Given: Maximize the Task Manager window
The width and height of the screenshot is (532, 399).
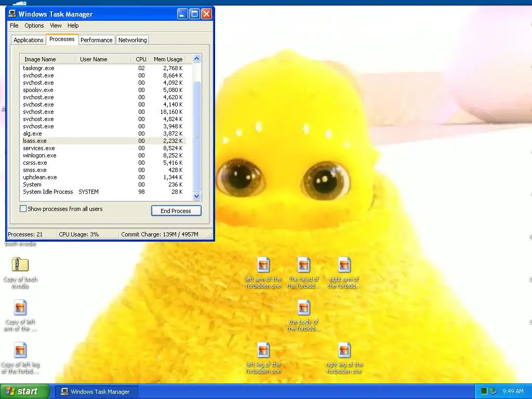Looking at the screenshot, I should click(194, 14).
